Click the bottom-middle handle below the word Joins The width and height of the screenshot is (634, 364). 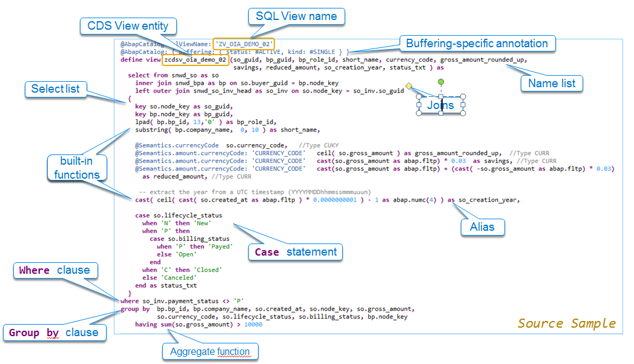(x=441, y=113)
